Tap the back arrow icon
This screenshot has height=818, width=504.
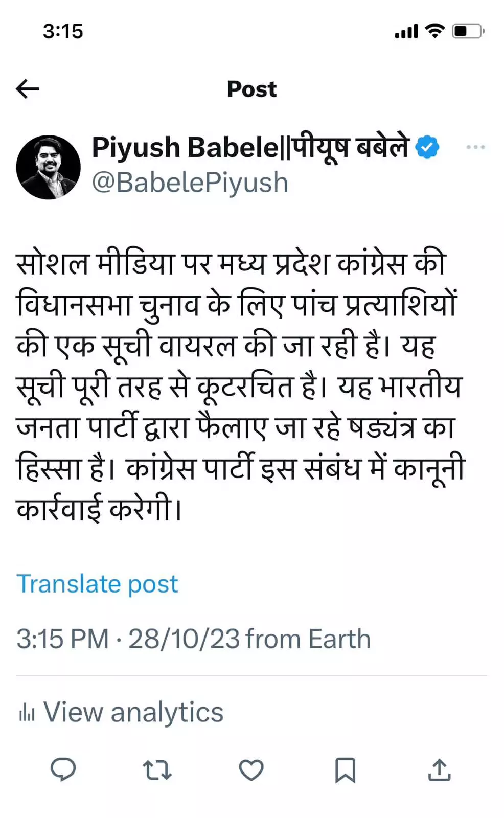[x=28, y=89]
